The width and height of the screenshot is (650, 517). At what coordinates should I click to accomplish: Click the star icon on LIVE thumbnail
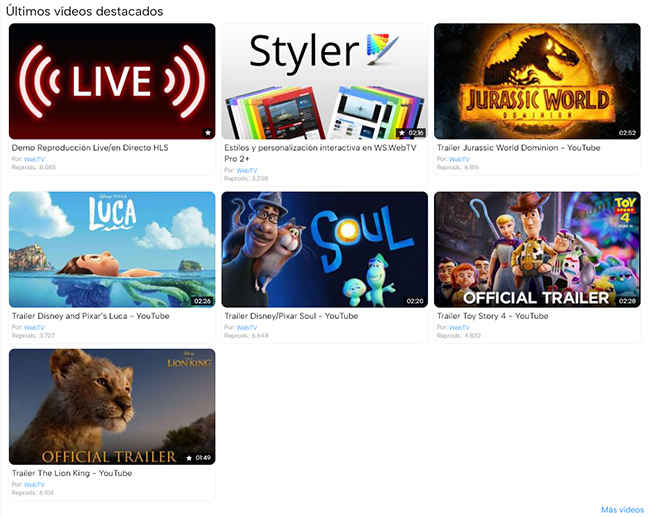point(208,133)
